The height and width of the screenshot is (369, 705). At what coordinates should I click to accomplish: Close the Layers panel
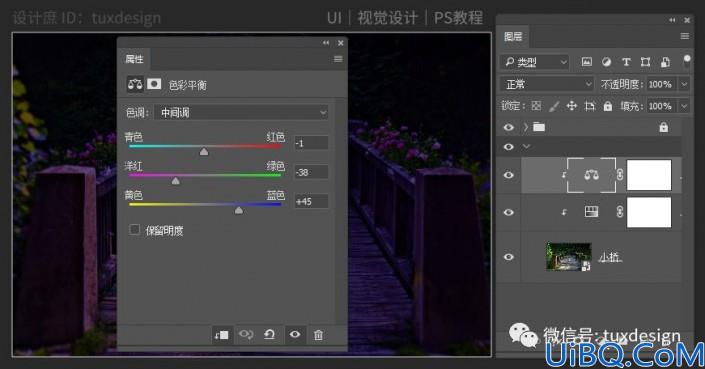687,20
